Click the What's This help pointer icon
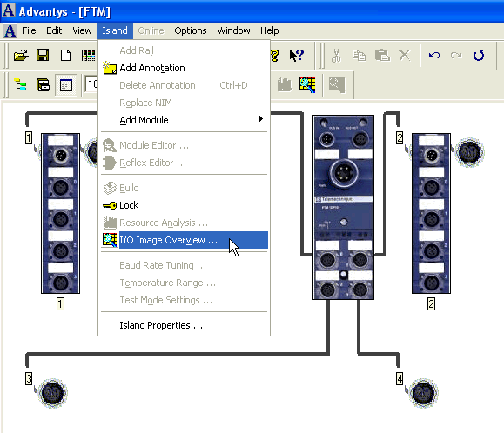The image size is (504, 433). [296, 55]
